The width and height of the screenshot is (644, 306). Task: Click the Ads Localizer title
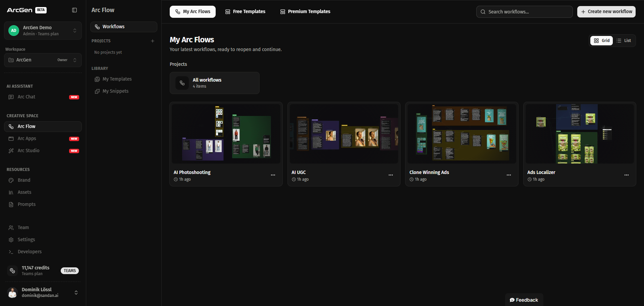[x=541, y=172]
